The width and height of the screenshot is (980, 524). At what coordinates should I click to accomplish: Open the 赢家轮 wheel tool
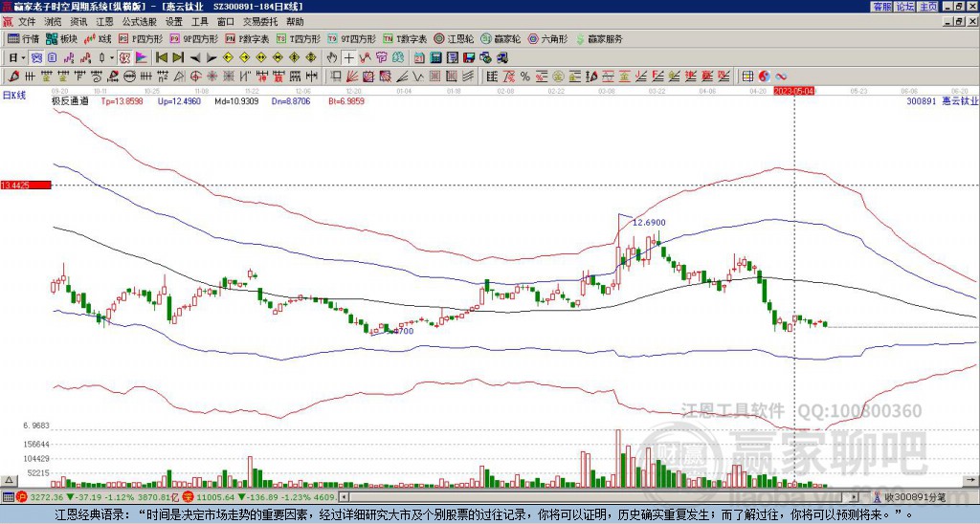pos(501,38)
